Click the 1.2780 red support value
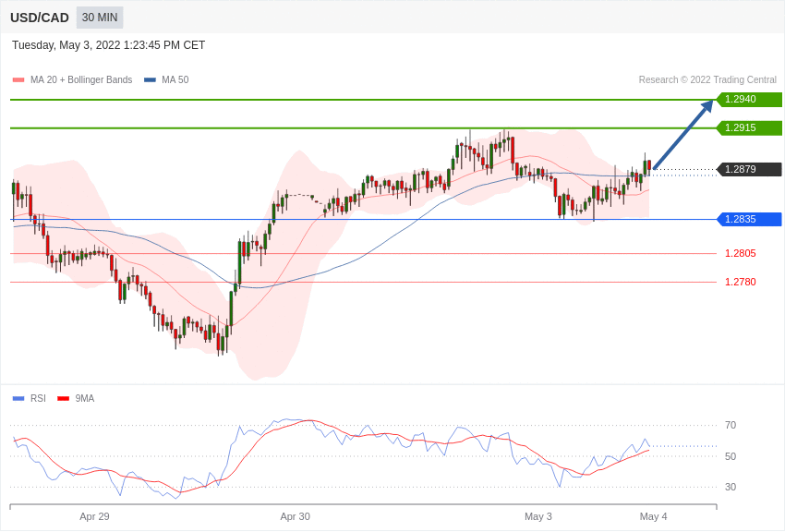785x532 pixels. pos(741,282)
